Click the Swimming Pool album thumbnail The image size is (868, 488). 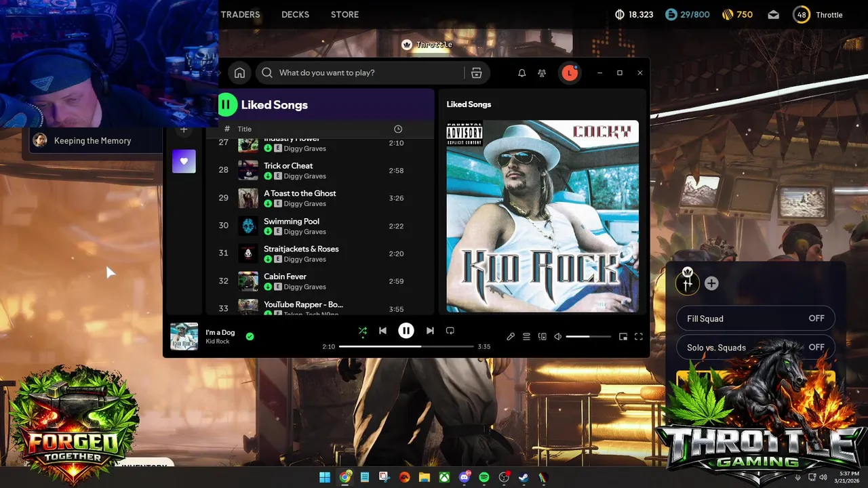pos(248,226)
